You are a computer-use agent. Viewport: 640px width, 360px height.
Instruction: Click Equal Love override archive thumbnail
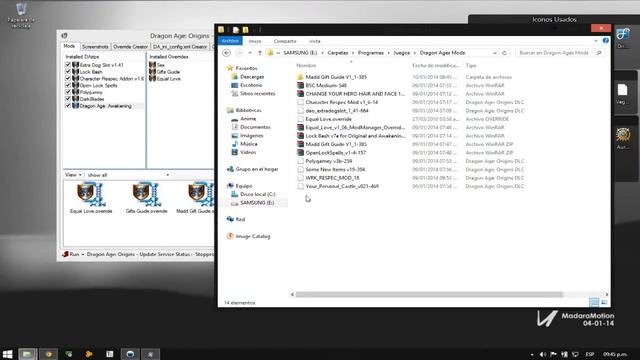[x=91, y=195]
